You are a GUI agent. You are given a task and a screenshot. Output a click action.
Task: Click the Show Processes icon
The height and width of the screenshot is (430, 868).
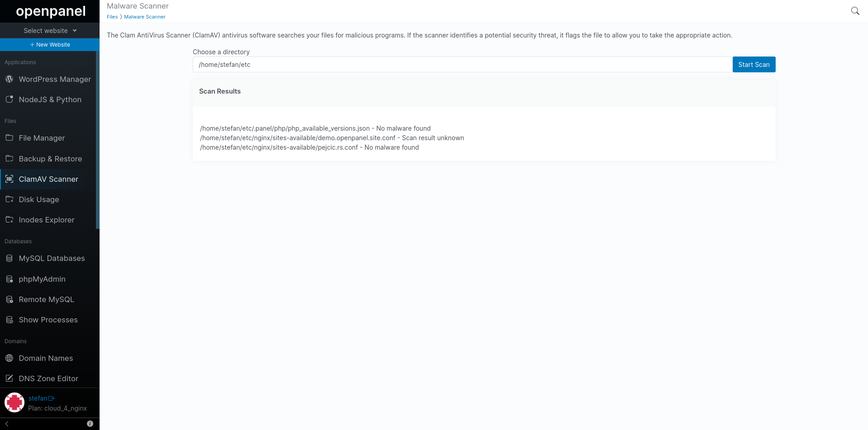tap(9, 320)
